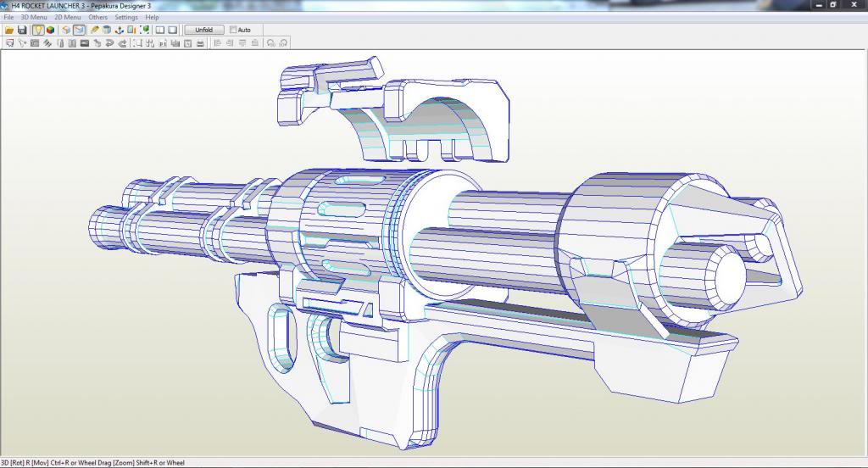Viewport: 868px width, 468px height.
Task: Click the colored cube texture icon
Action: (51, 30)
